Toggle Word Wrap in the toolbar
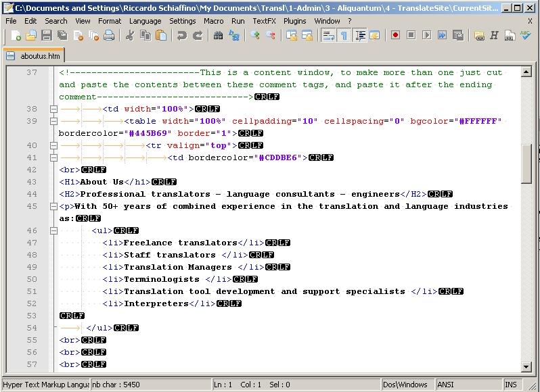540x392 pixels. [328, 35]
